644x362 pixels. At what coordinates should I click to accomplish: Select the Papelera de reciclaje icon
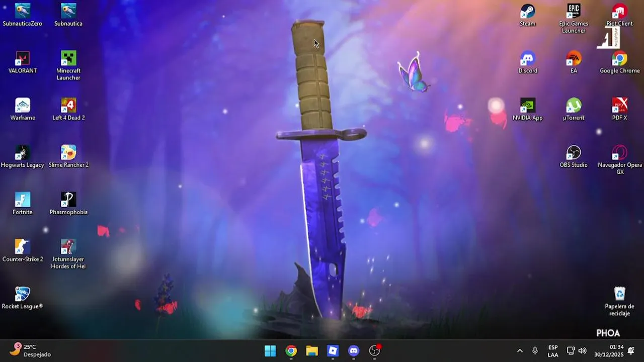(x=619, y=302)
